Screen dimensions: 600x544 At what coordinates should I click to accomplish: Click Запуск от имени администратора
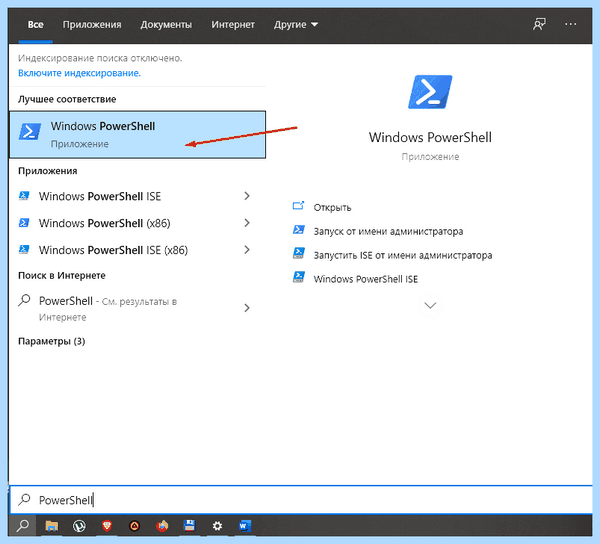[388, 231]
